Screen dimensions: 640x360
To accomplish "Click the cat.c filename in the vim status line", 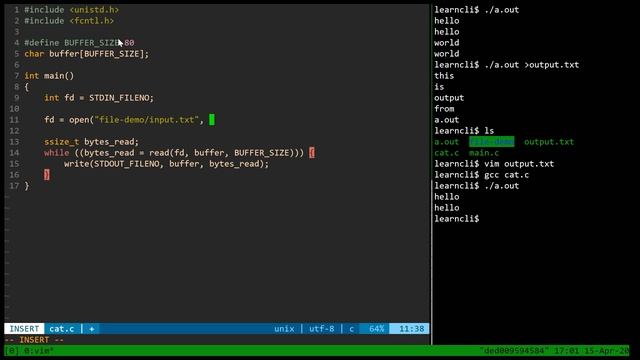I will coord(62,329).
